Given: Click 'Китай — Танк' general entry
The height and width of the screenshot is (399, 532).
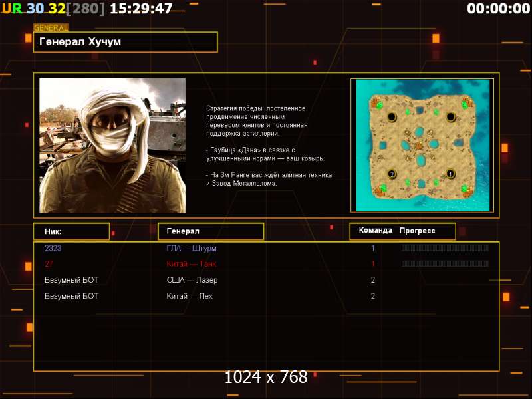Looking at the screenshot, I should 191,263.
